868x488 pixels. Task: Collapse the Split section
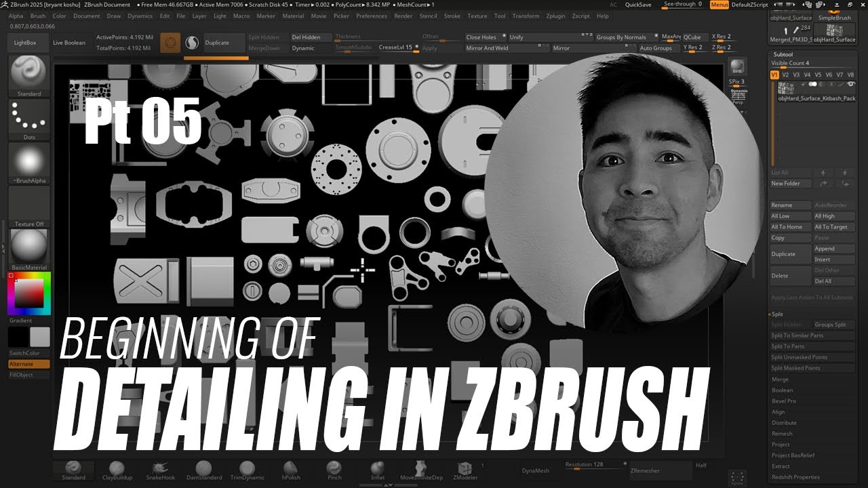(x=777, y=314)
